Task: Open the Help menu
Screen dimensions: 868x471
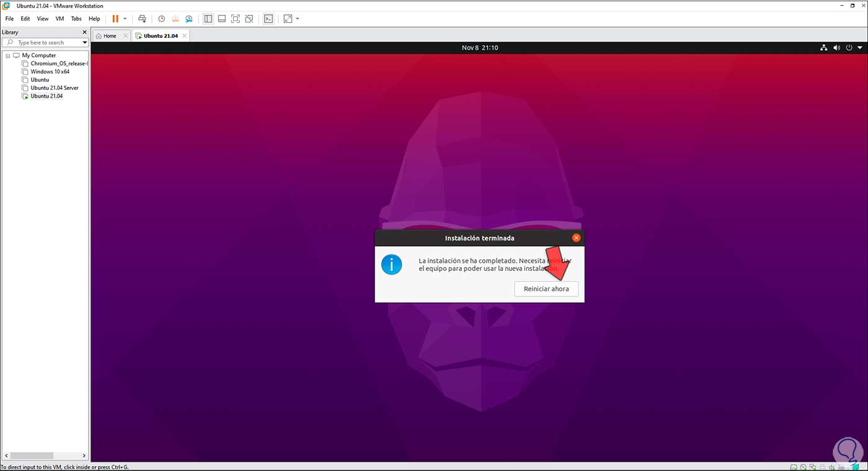Action: (x=94, y=19)
